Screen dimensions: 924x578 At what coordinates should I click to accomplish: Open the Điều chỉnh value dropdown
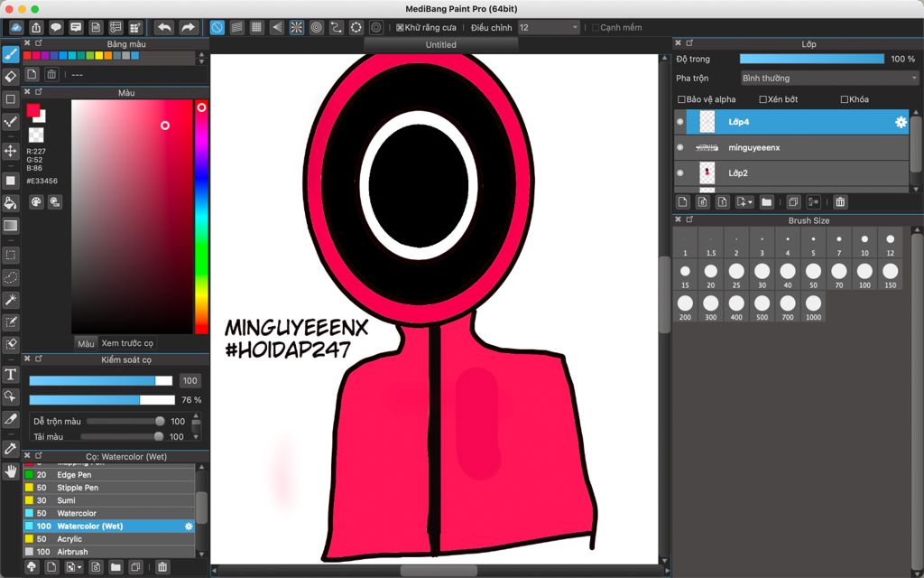tap(549, 28)
